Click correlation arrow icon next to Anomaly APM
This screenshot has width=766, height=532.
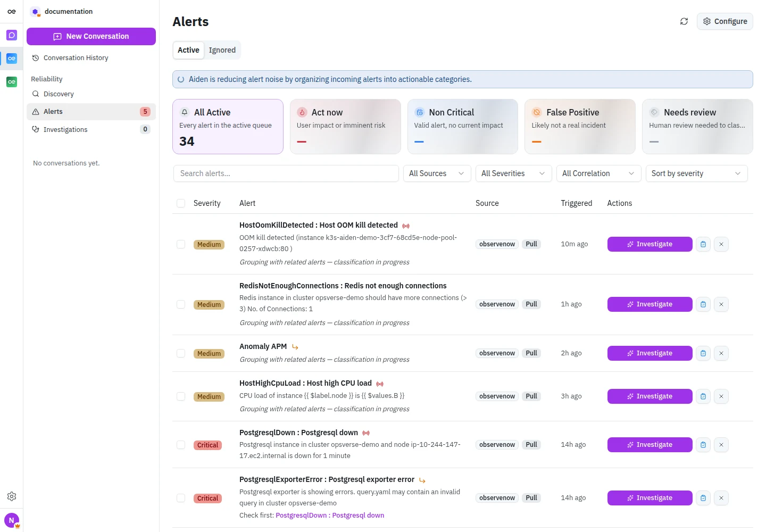coord(295,347)
